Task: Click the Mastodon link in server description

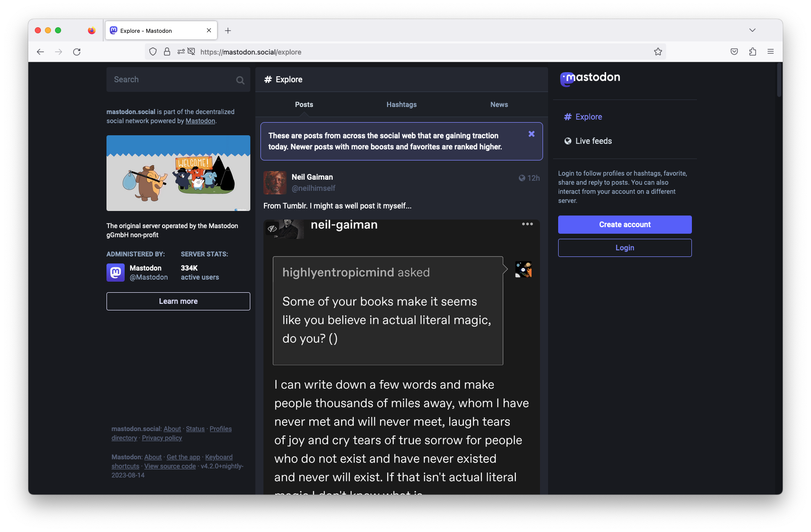Action: [x=200, y=121]
